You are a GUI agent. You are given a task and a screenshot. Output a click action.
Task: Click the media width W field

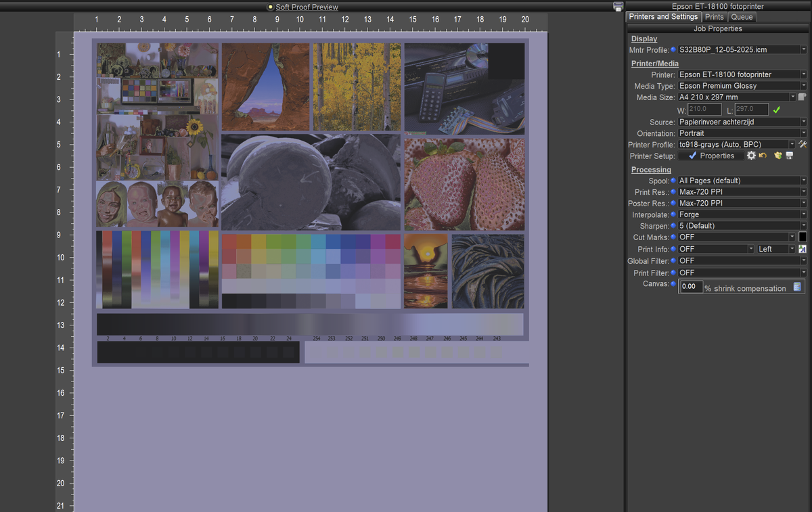click(705, 109)
